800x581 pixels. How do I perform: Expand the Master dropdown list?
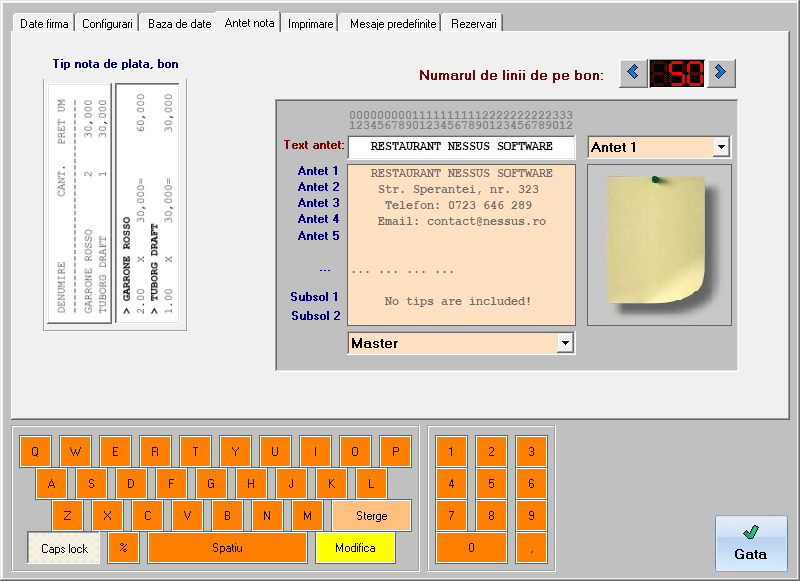click(x=565, y=343)
